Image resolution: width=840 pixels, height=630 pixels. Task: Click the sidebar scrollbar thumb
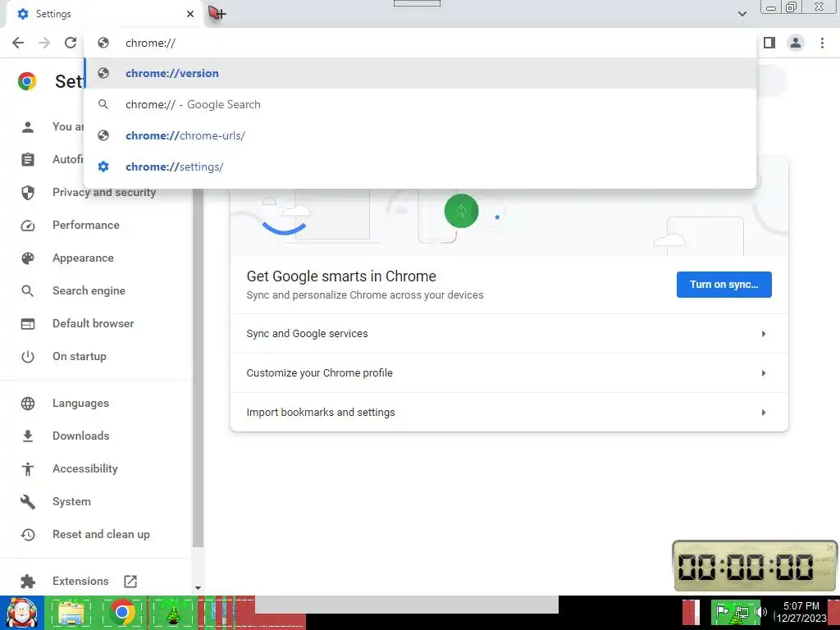coord(198,367)
